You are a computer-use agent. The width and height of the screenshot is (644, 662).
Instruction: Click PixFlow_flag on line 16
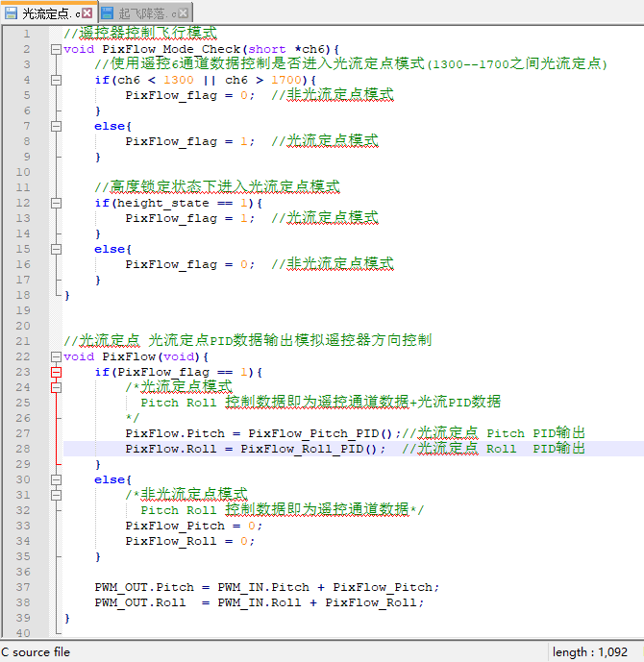171,265
